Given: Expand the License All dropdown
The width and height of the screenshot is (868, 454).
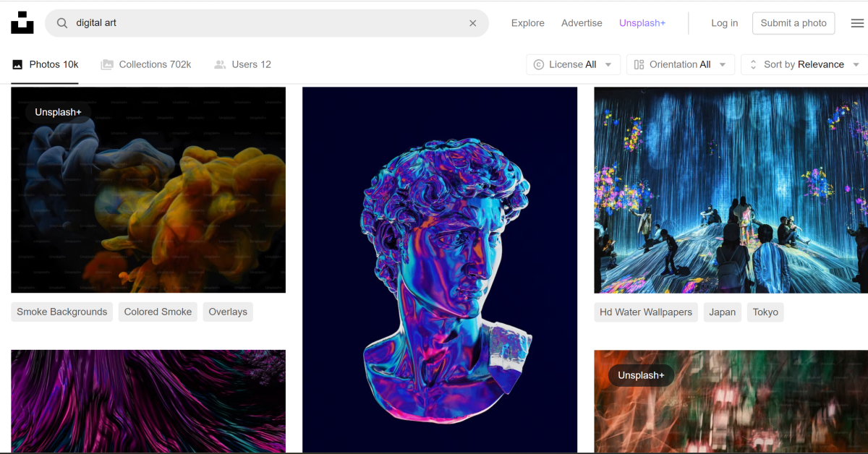Looking at the screenshot, I should click(574, 64).
